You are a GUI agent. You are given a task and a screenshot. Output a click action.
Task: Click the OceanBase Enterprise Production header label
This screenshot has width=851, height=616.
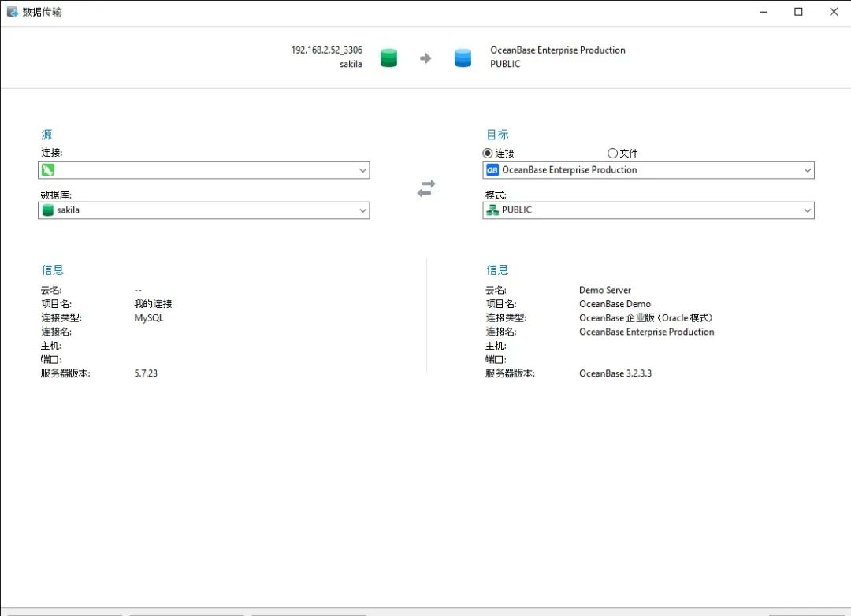(x=557, y=50)
